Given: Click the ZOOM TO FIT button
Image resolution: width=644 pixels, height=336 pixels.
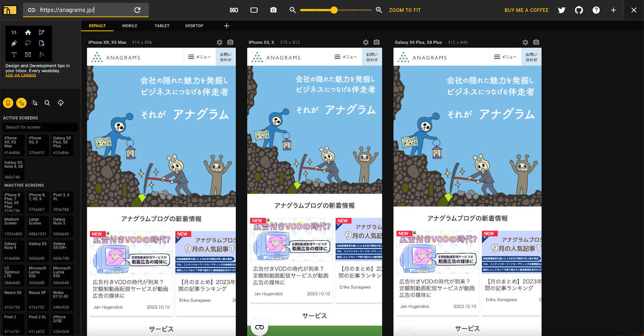Looking at the screenshot, I should [405, 10].
